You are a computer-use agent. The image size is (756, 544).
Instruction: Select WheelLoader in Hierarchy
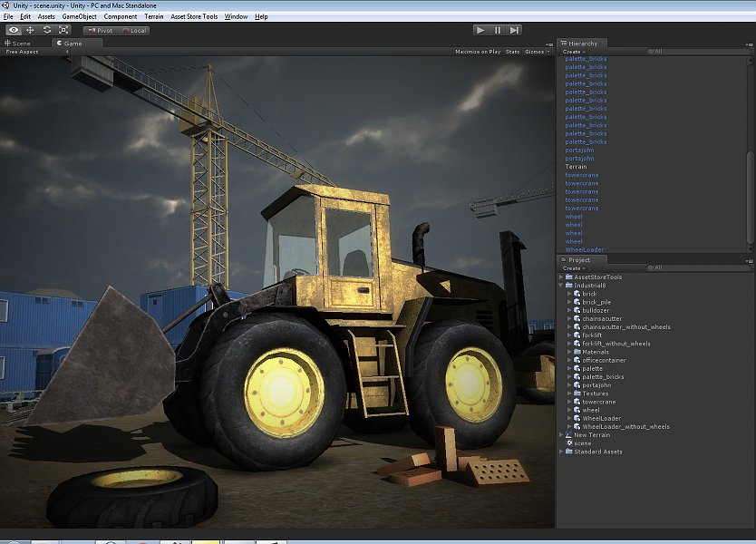click(x=585, y=250)
